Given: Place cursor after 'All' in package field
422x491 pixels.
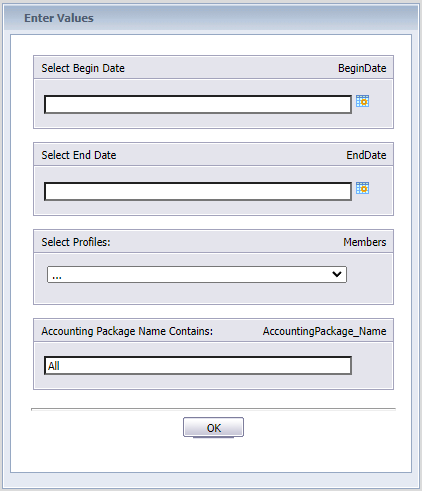Looking at the screenshot, I should (61, 366).
